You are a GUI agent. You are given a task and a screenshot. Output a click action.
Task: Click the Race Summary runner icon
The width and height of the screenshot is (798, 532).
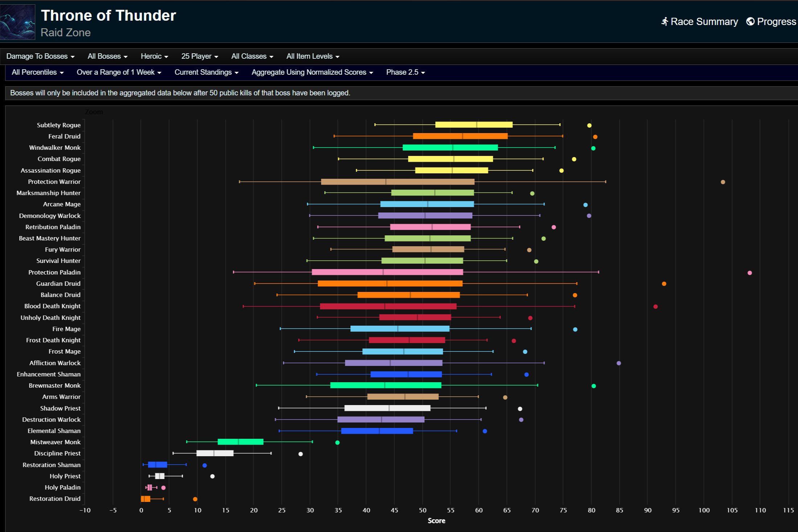coord(665,22)
